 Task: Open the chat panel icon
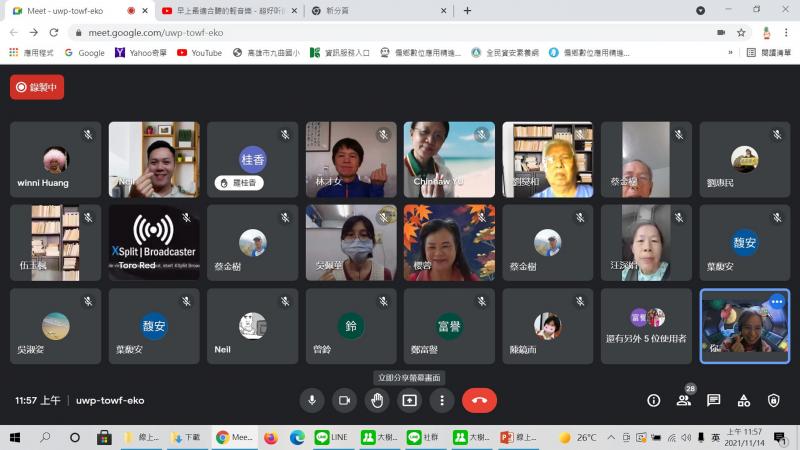[x=713, y=401]
